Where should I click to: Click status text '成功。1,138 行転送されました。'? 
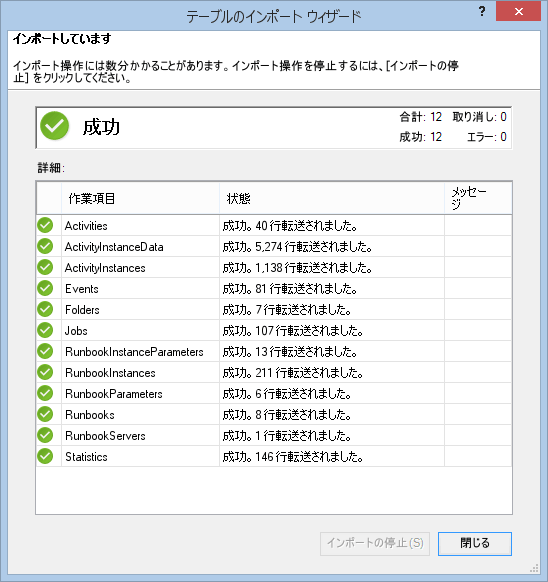[297, 268]
